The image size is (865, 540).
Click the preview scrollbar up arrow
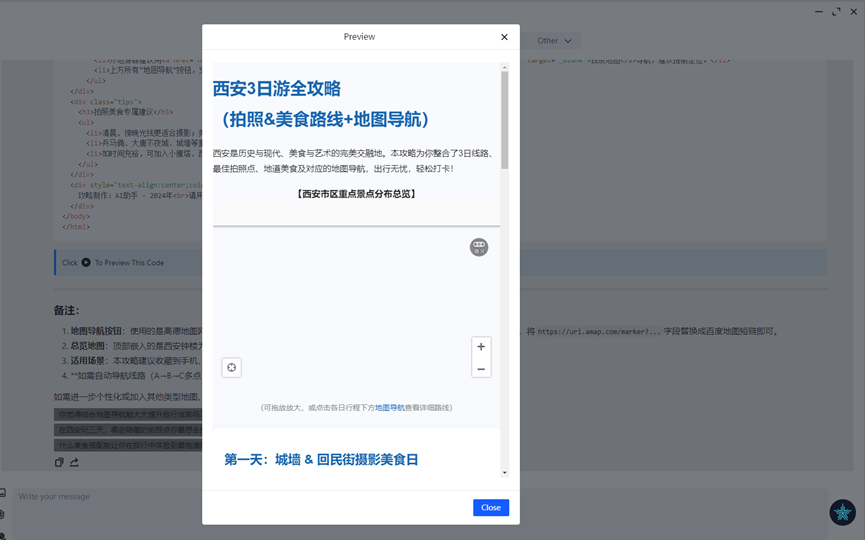click(x=504, y=67)
